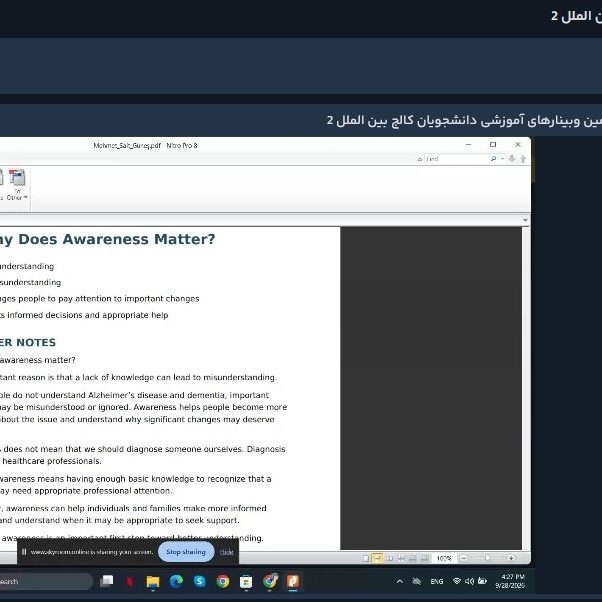Select single page view in status bar
The image size is (602, 602).
[x=366, y=558]
